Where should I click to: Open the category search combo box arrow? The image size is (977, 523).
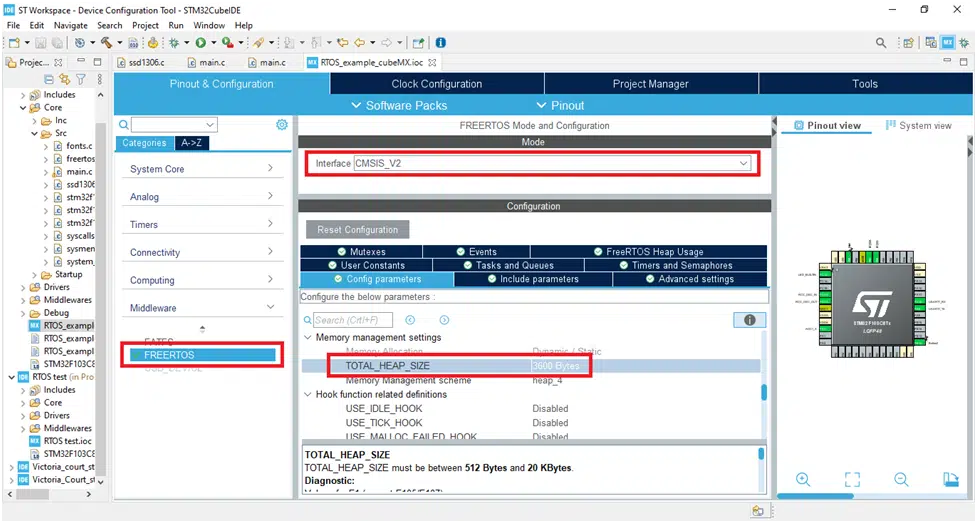210,125
